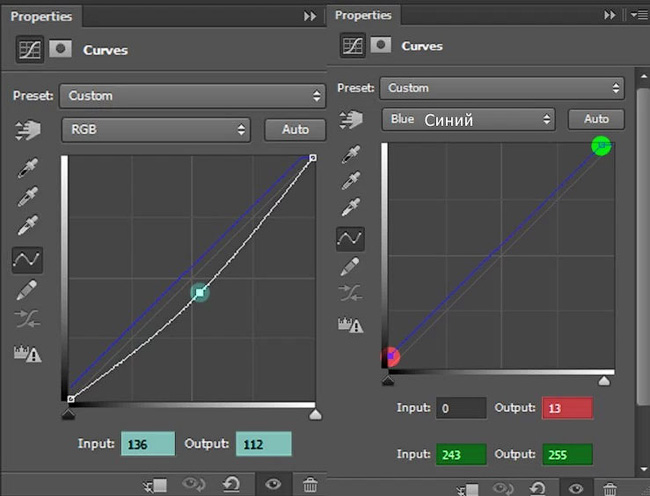Click the Output field showing 13
The image size is (650, 496).
click(567, 408)
